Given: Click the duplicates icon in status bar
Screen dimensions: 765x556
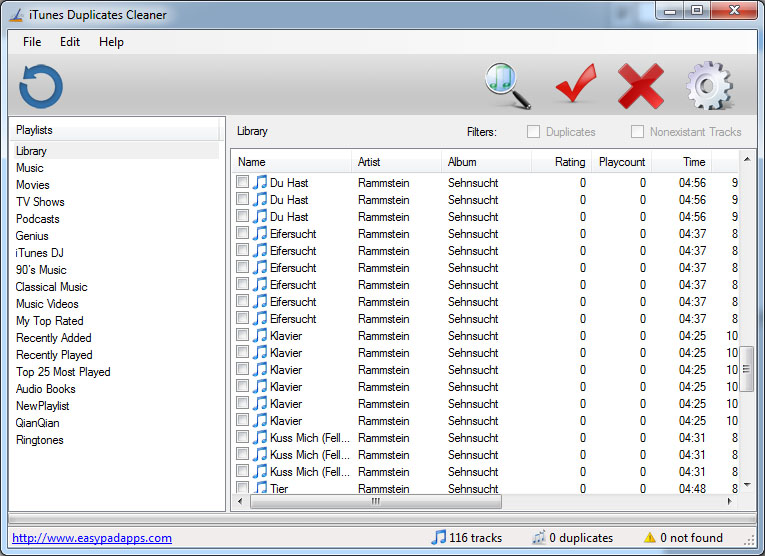Looking at the screenshot, I should pos(539,537).
